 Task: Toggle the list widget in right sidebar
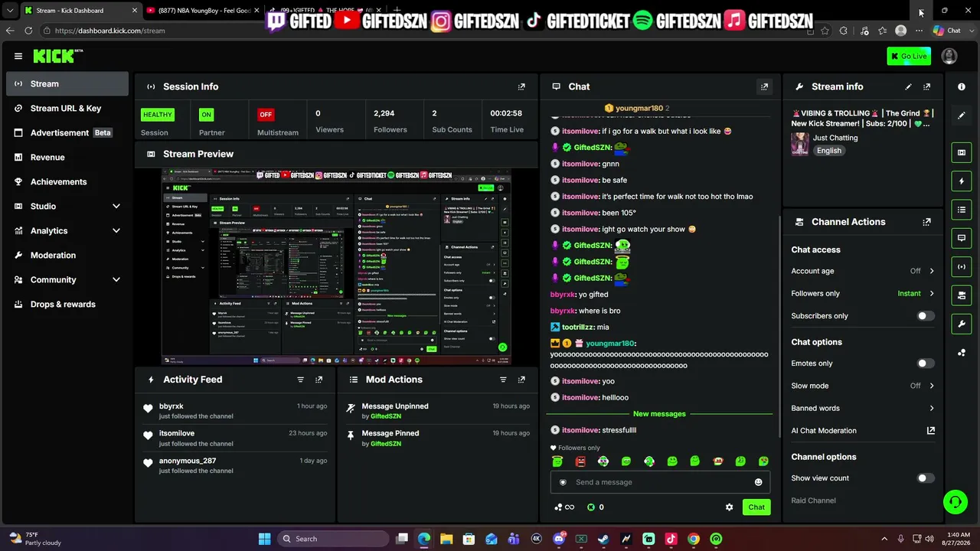tap(962, 210)
